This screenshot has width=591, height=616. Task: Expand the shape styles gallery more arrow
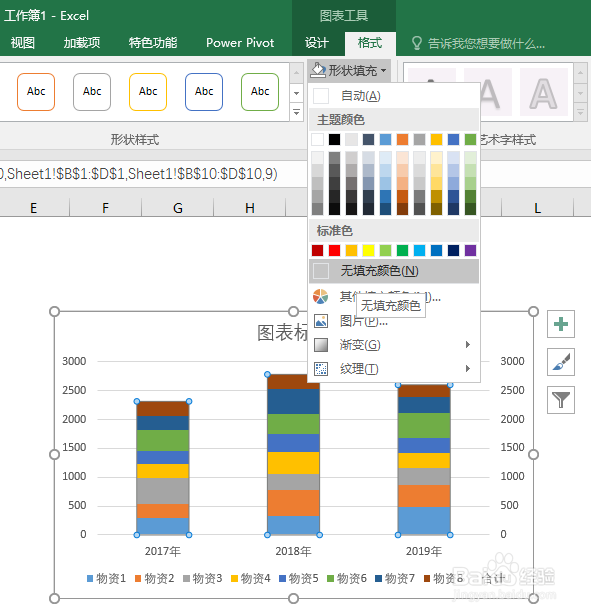pyautogui.click(x=297, y=113)
